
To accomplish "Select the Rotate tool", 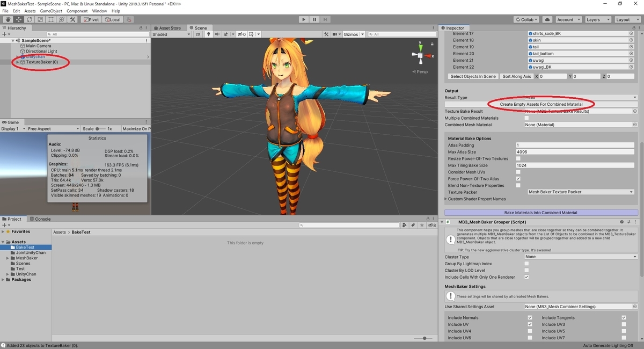I will [x=30, y=19].
